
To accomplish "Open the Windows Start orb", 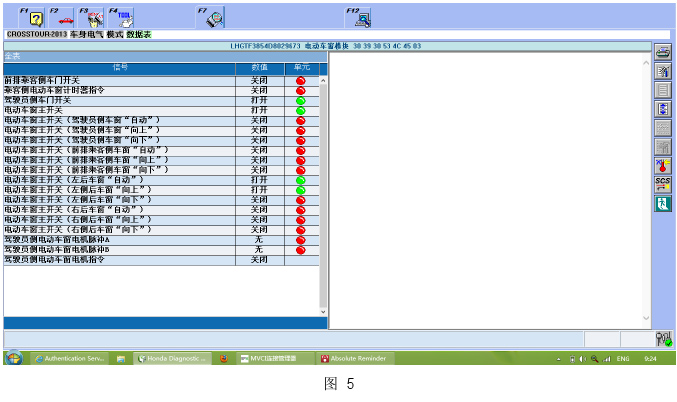I will pyautogui.click(x=14, y=358).
